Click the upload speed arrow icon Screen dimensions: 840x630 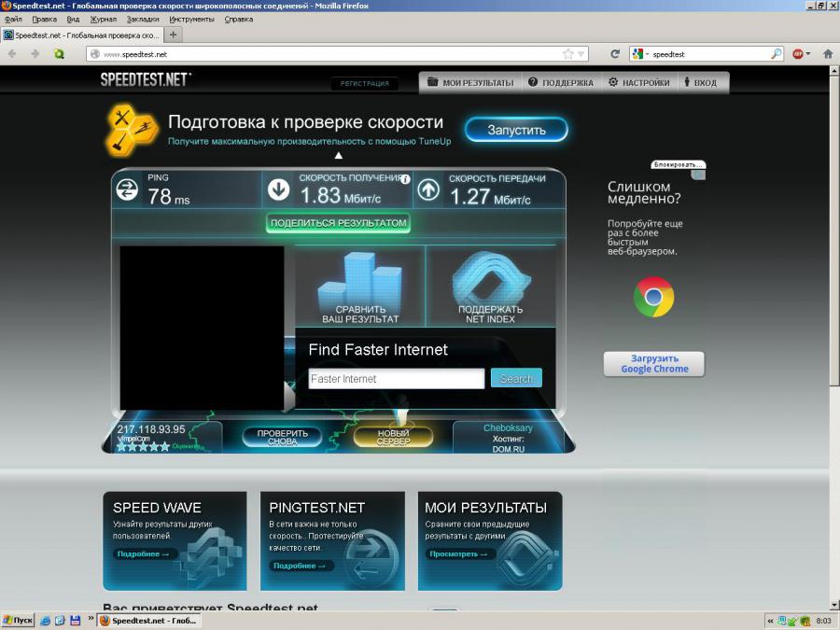(x=428, y=189)
